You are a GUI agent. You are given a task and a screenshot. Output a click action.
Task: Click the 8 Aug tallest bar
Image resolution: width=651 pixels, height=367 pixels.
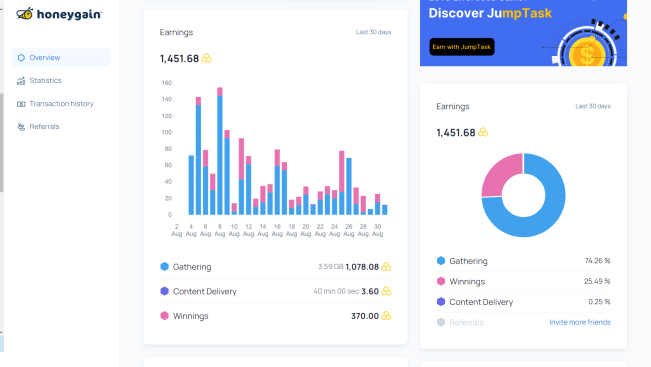tap(220, 151)
